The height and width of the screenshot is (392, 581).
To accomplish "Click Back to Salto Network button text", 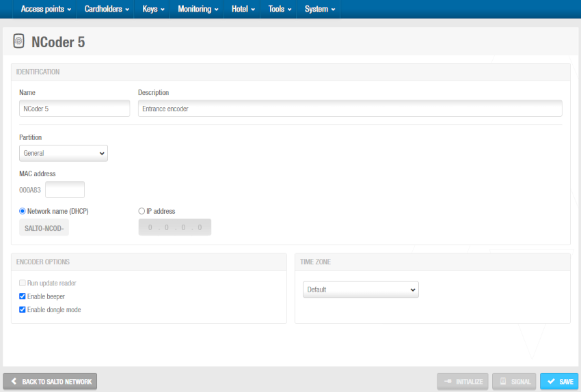I will pos(57,382).
